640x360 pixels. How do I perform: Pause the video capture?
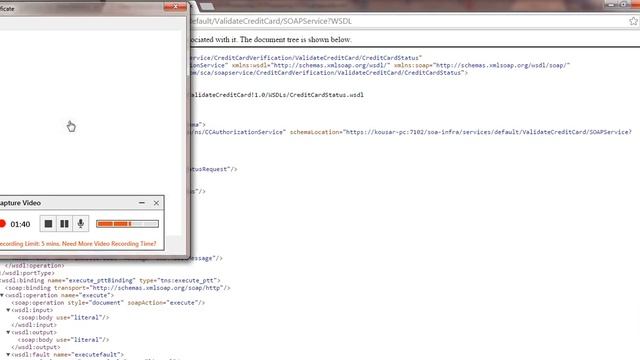click(64, 224)
